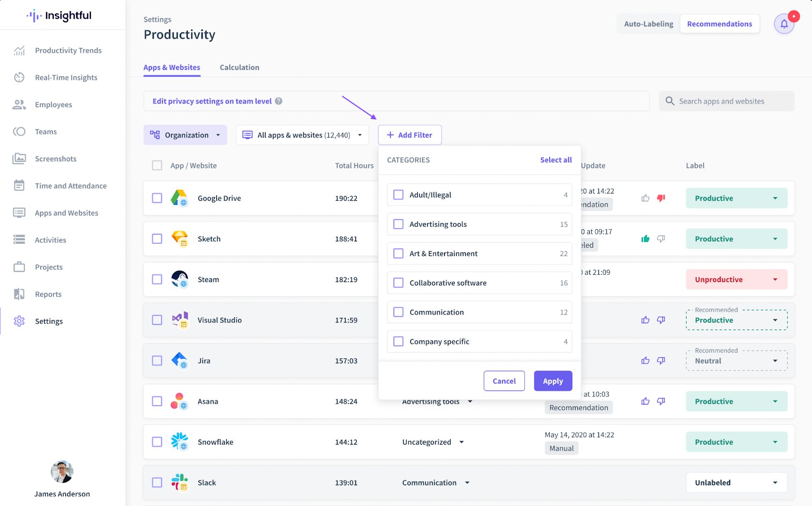This screenshot has height=506, width=812.
Task: Expand All apps & websites dropdown
Action: point(302,135)
